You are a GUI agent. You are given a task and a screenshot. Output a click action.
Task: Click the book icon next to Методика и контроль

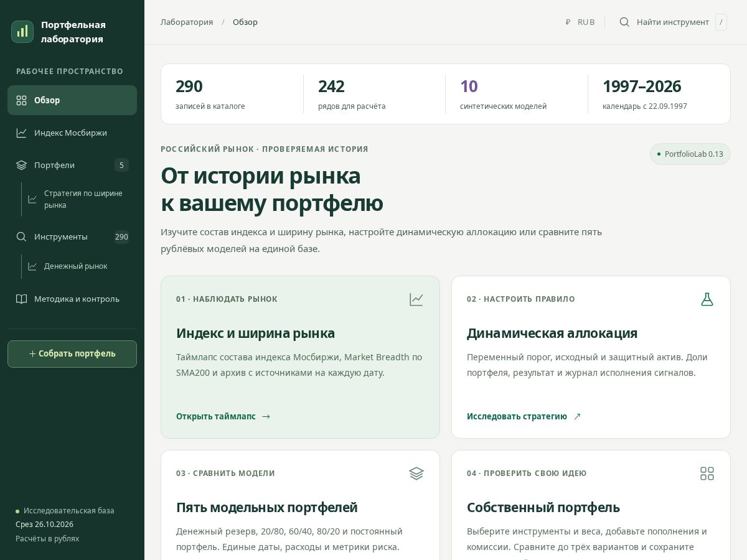pyautogui.click(x=21, y=299)
